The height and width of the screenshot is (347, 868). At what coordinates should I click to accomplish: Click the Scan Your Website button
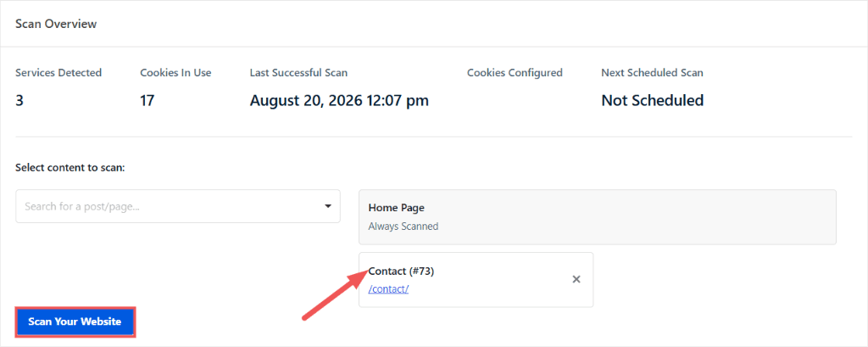(x=75, y=322)
